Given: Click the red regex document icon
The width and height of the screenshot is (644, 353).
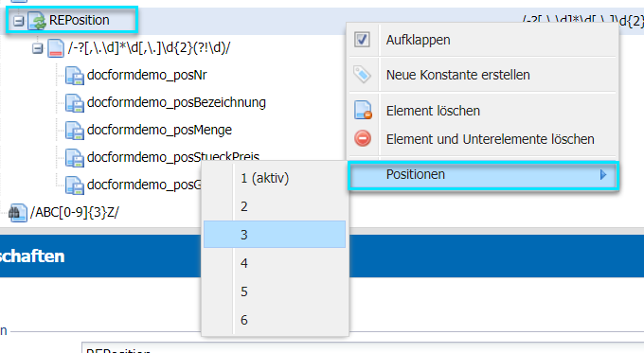Looking at the screenshot, I should [x=56, y=48].
